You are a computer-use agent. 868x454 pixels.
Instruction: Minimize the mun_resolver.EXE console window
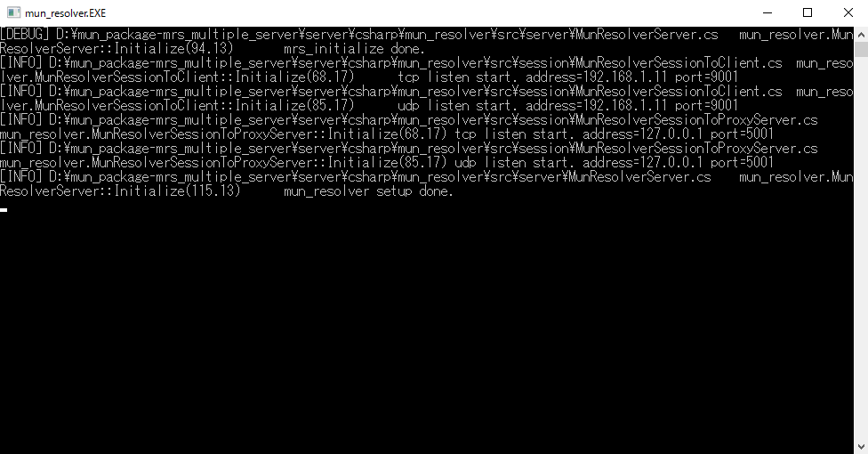pyautogui.click(x=768, y=12)
